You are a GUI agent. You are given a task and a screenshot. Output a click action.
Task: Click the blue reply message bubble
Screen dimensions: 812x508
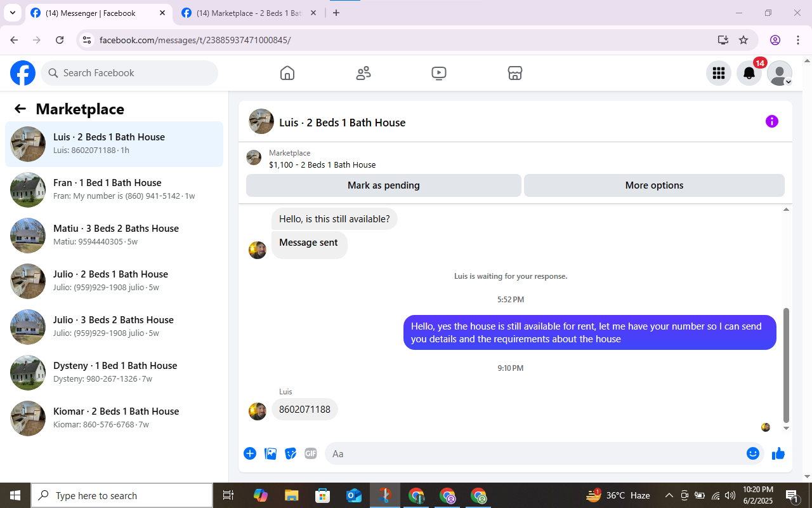click(x=590, y=333)
